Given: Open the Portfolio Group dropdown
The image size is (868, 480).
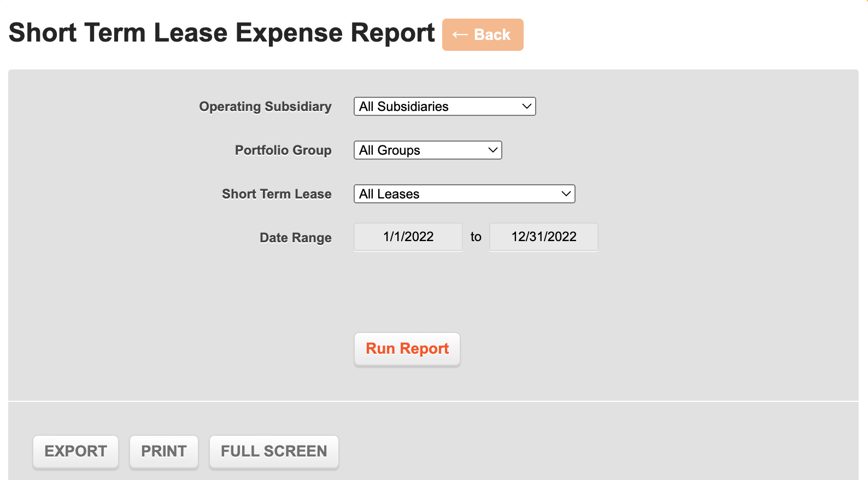Looking at the screenshot, I should coord(427,150).
